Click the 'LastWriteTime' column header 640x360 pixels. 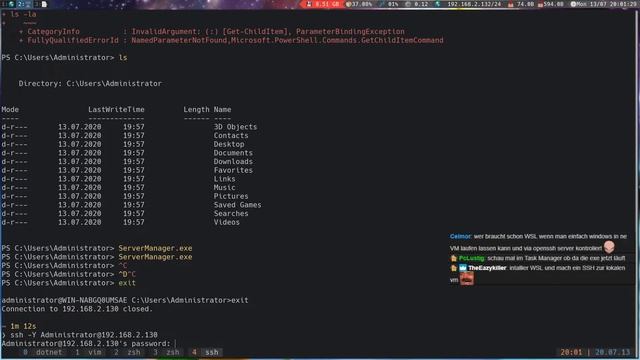tap(116, 109)
